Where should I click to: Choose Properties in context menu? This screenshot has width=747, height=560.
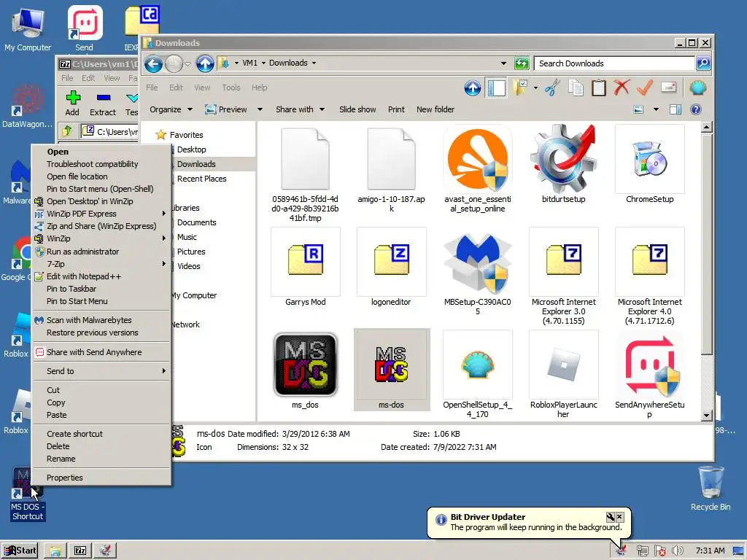coord(101,478)
